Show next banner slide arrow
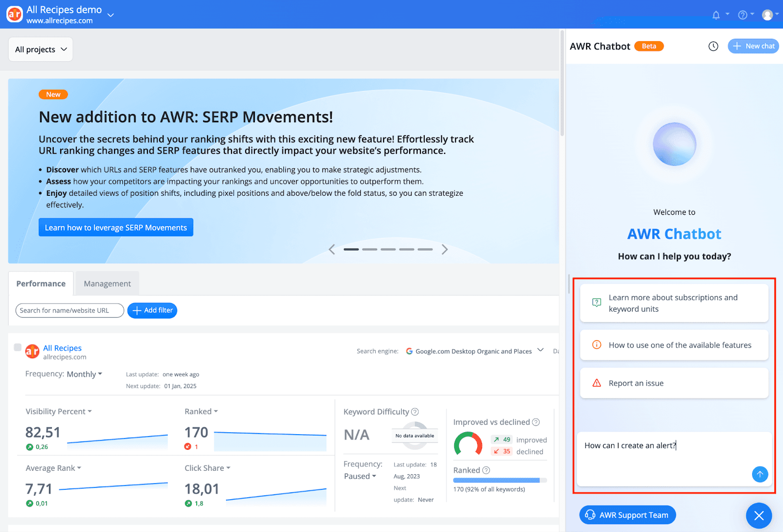 (x=444, y=250)
